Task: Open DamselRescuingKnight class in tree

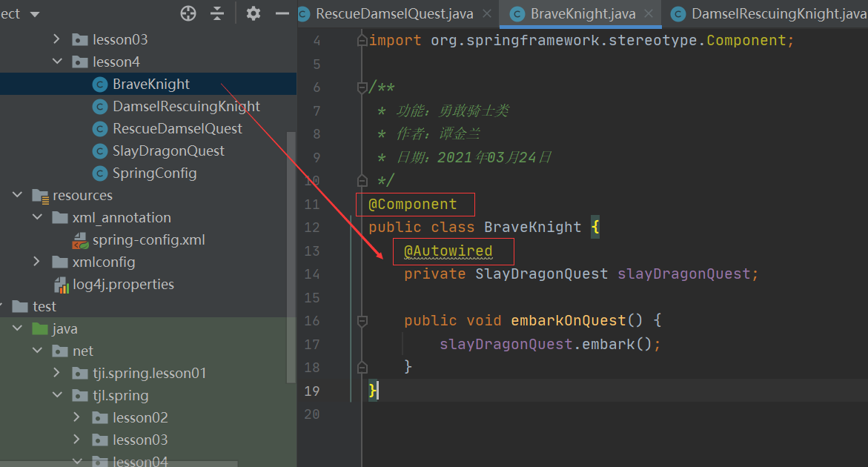Action: (187, 106)
